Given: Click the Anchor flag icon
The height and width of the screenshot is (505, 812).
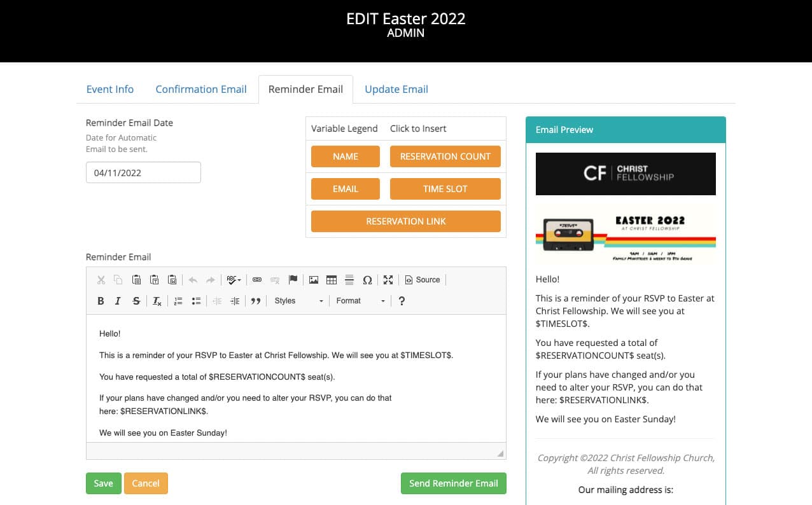Looking at the screenshot, I should point(293,280).
